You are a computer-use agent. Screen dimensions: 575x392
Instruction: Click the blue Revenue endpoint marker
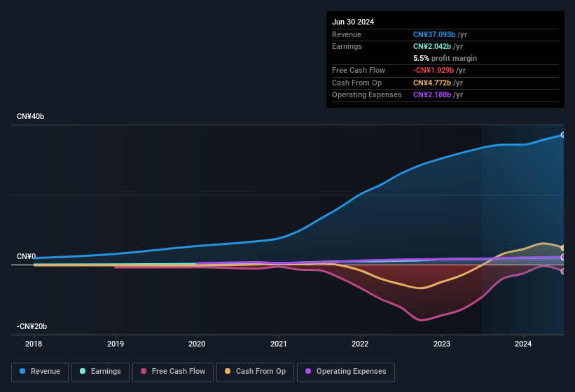coord(563,135)
